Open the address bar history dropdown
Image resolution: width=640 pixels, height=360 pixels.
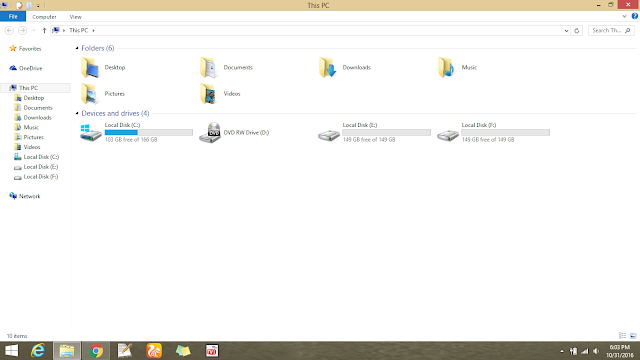point(566,31)
